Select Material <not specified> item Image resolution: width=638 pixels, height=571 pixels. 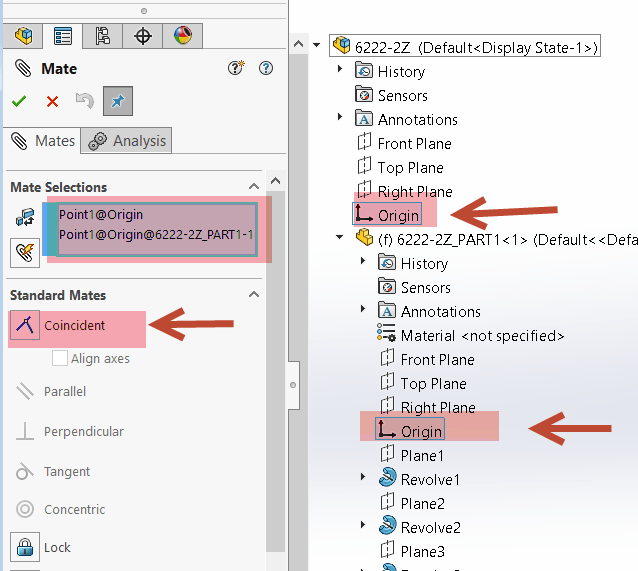[470, 335]
